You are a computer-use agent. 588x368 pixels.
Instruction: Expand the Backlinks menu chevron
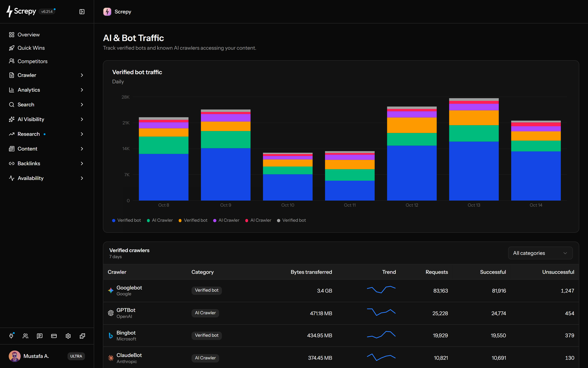click(x=82, y=164)
